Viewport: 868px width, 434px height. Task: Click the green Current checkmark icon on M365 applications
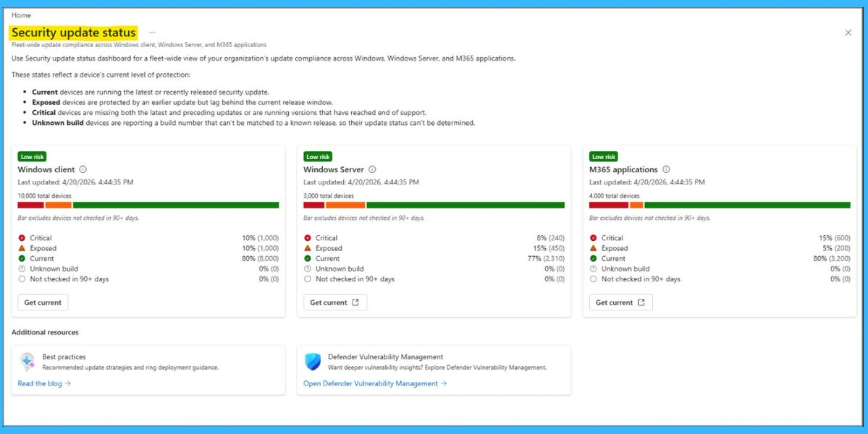coord(594,258)
